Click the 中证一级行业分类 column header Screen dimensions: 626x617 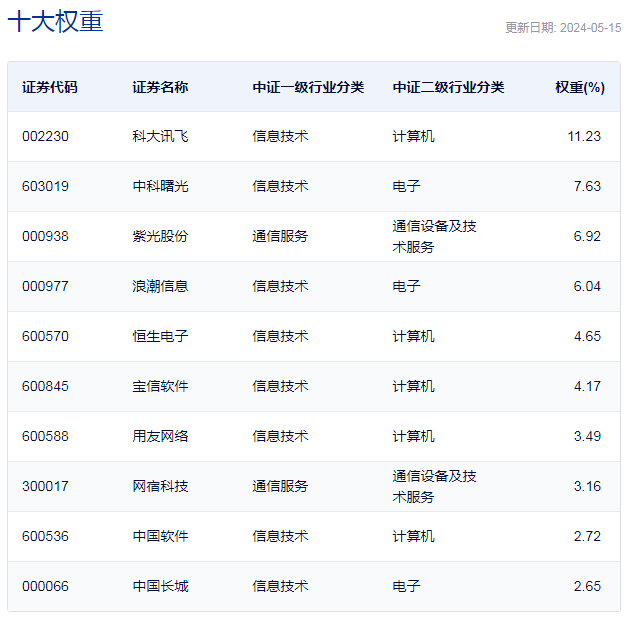pos(308,87)
